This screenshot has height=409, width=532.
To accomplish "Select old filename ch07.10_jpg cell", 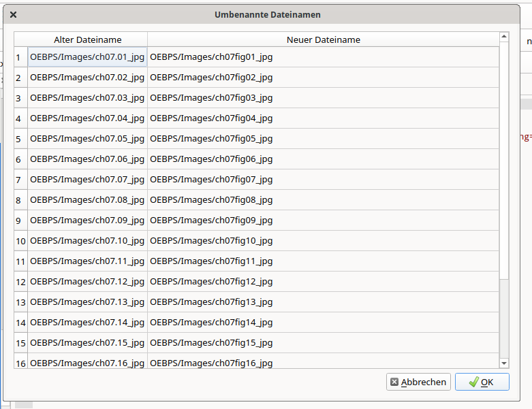I will (87, 241).
